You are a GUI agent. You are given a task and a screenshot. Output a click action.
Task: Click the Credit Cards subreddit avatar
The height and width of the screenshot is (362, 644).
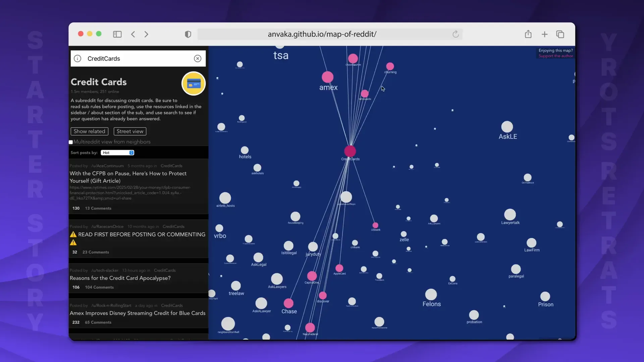click(x=194, y=83)
